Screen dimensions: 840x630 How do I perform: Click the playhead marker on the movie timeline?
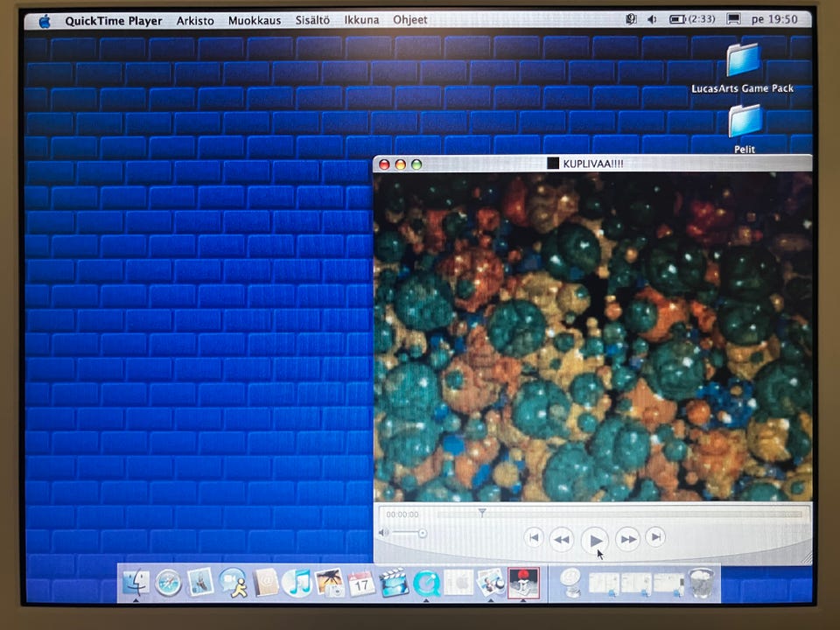coord(481,514)
